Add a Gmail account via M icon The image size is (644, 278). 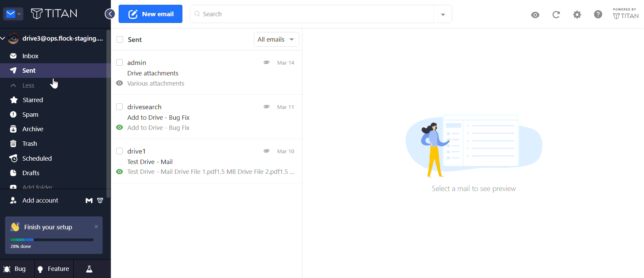[89, 201]
